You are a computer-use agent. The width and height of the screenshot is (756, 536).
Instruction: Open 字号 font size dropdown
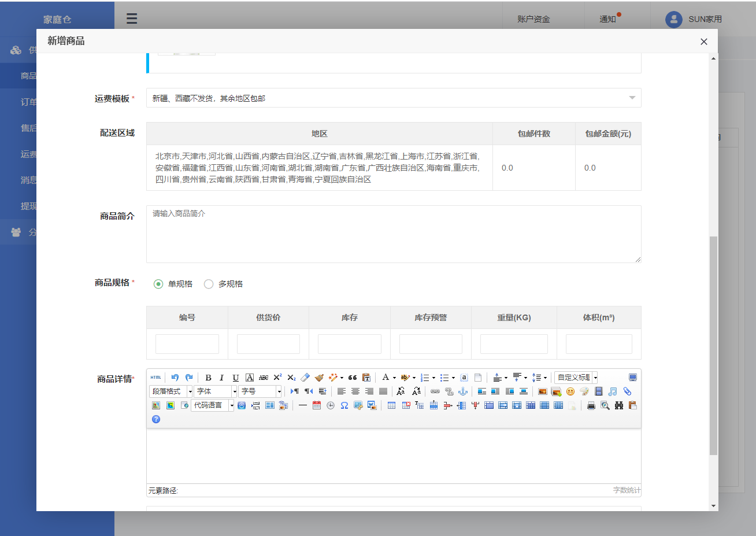[x=260, y=391]
